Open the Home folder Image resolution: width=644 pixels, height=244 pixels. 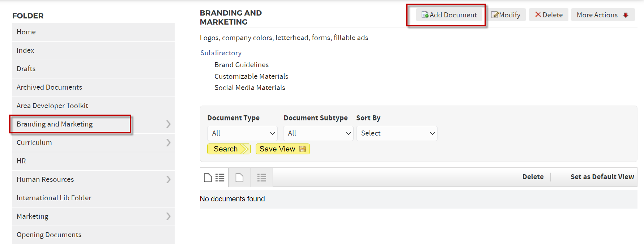[x=93, y=32]
